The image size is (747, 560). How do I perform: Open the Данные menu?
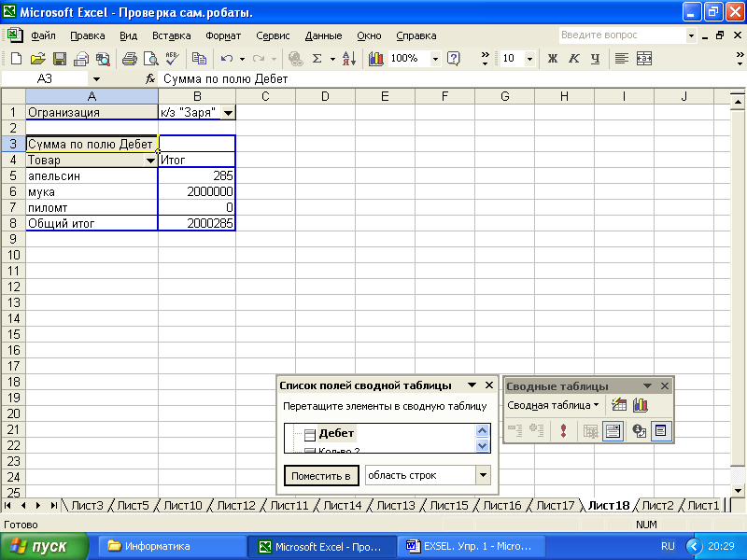click(x=323, y=35)
